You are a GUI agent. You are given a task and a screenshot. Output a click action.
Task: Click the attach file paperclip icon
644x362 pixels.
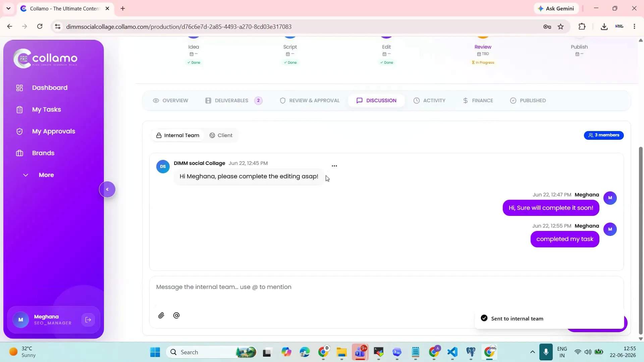click(x=161, y=315)
